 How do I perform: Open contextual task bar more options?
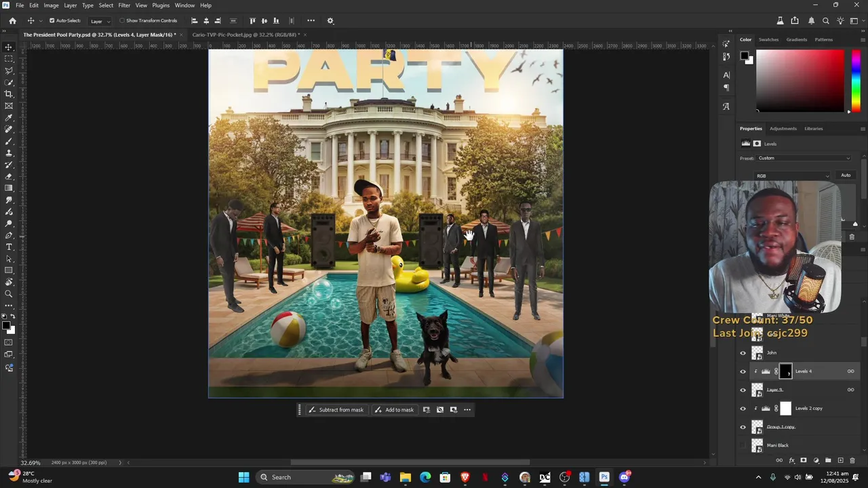pyautogui.click(x=467, y=409)
